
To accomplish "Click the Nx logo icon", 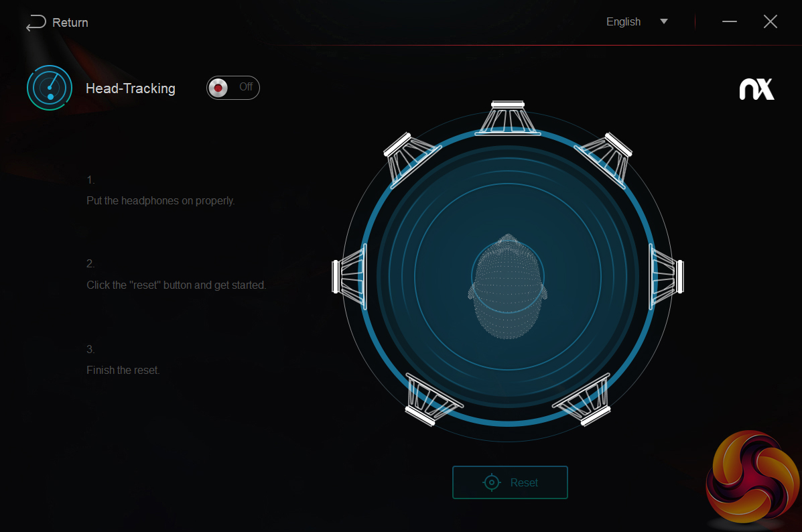I will click(756, 90).
